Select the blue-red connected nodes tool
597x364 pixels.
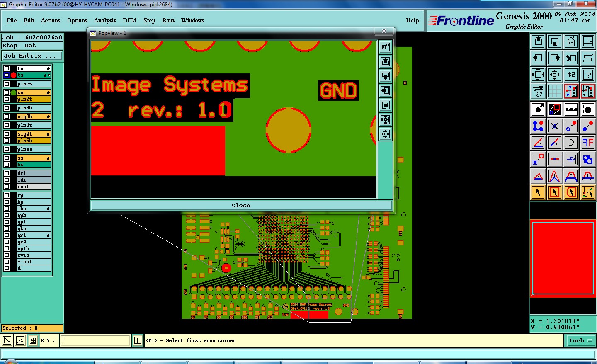pyautogui.click(x=538, y=126)
